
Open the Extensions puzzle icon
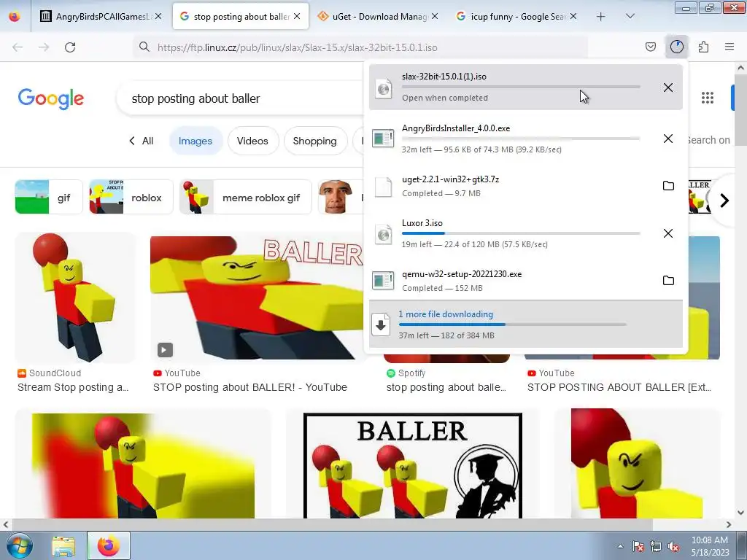[x=703, y=47]
